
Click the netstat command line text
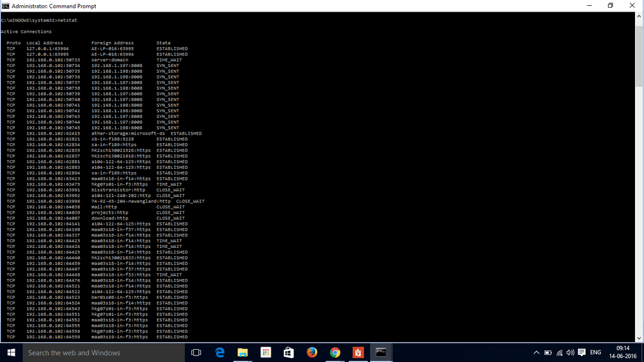click(39, 20)
